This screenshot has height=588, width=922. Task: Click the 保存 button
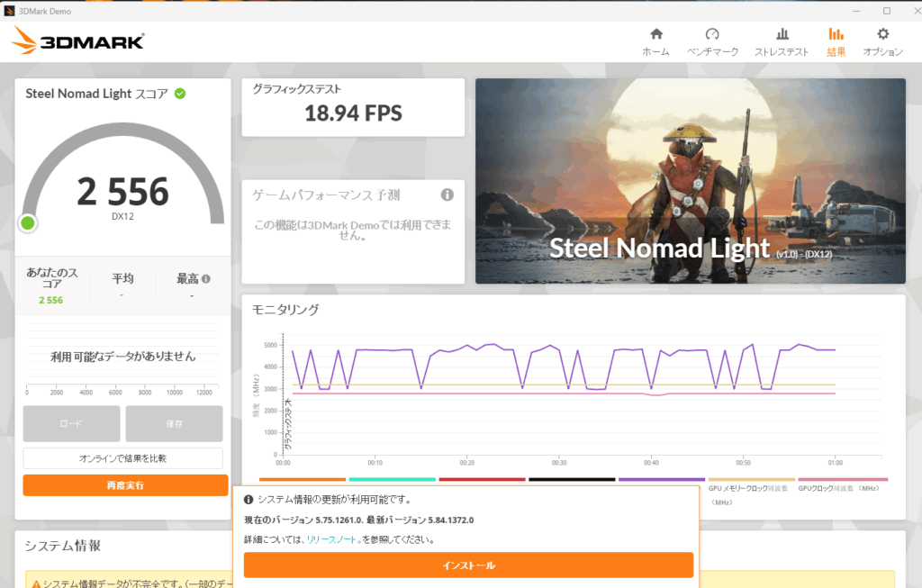pos(174,423)
